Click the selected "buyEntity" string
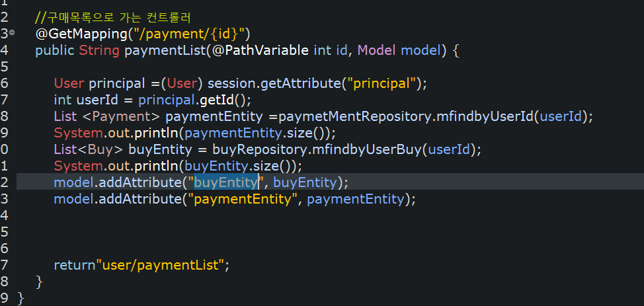This screenshot has width=644, height=306. tap(226, 182)
